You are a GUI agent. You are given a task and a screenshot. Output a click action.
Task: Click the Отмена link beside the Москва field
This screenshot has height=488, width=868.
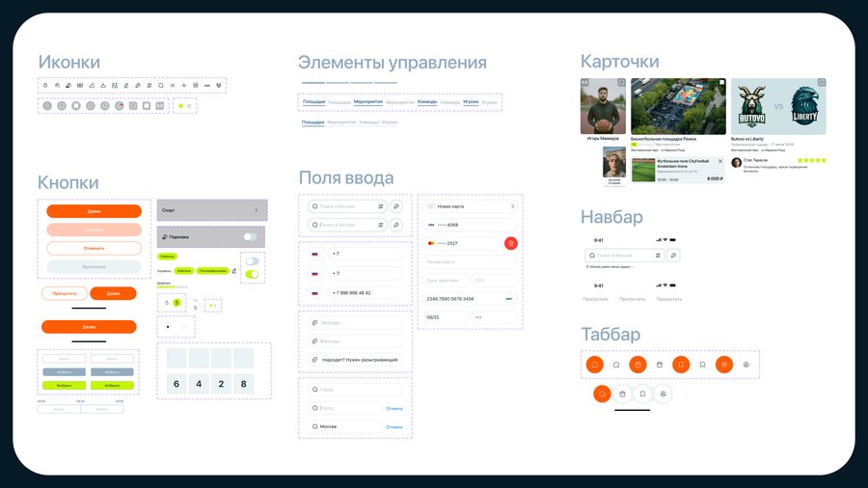tap(394, 427)
